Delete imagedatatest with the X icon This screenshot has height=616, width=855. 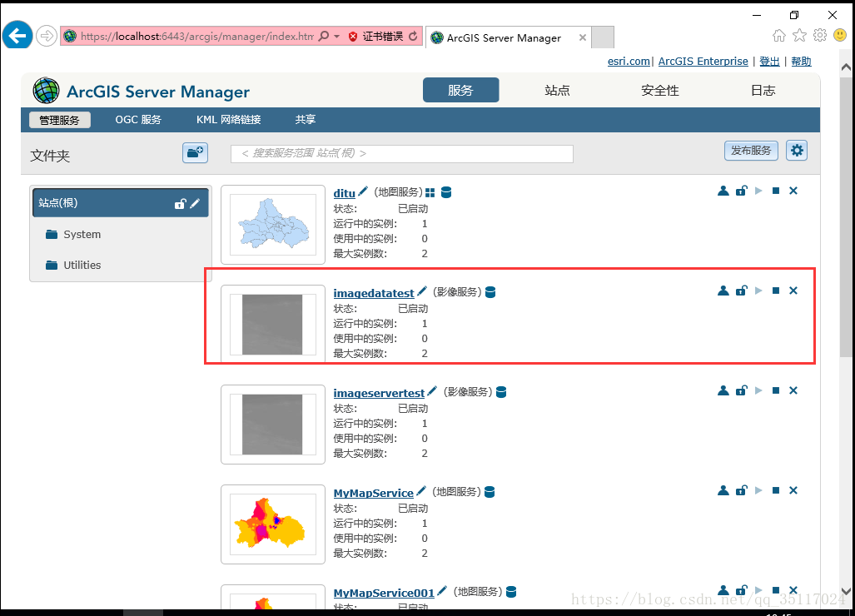tap(793, 291)
